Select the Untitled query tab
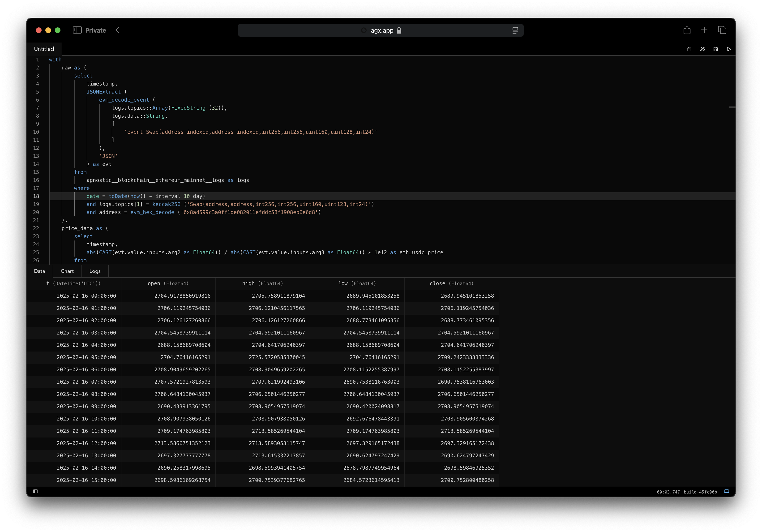The image size is (762, 532). (x=44, y=49)
